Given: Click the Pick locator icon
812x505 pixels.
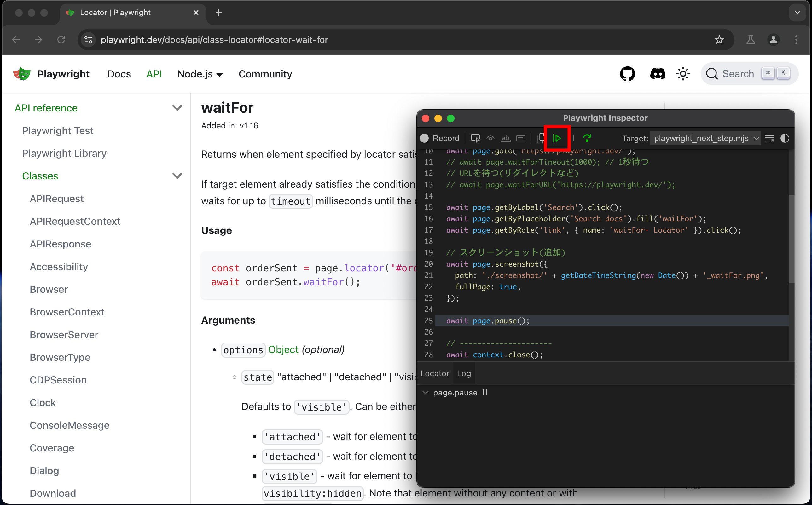Looking at the screenshot, I should (x=475, y=138).
